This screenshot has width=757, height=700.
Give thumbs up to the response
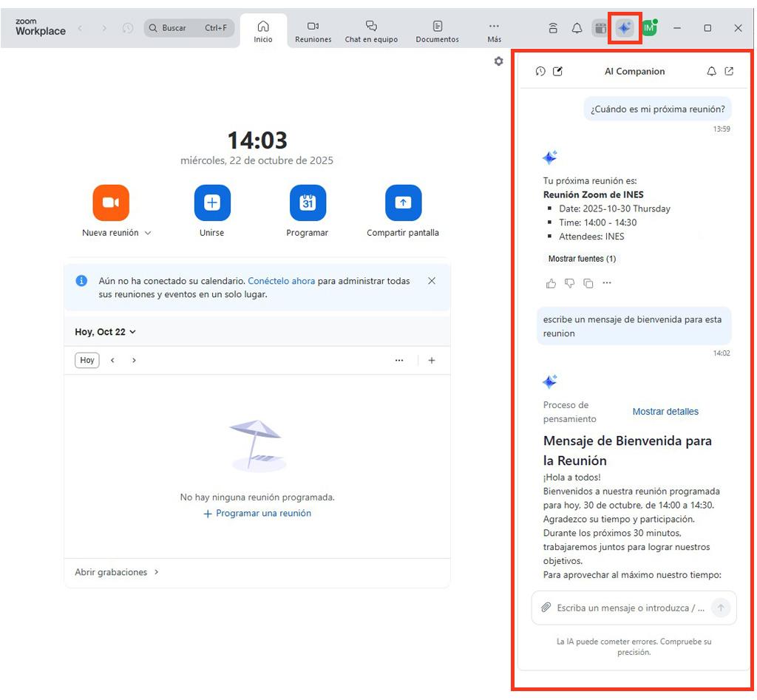551,283
